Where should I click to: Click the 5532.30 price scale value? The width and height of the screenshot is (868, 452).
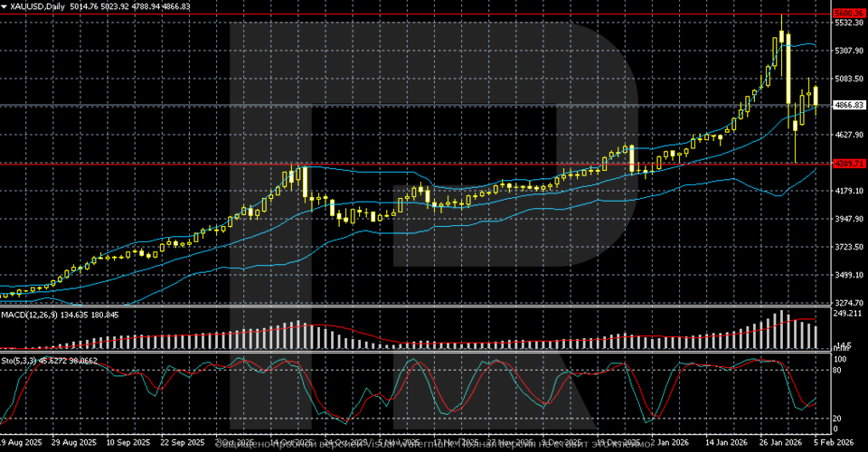tap(848, 23)
